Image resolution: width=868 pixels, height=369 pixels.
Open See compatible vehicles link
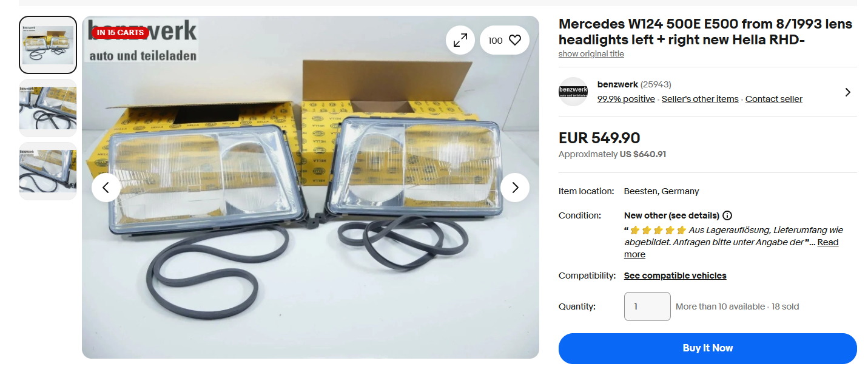point(675,276)
